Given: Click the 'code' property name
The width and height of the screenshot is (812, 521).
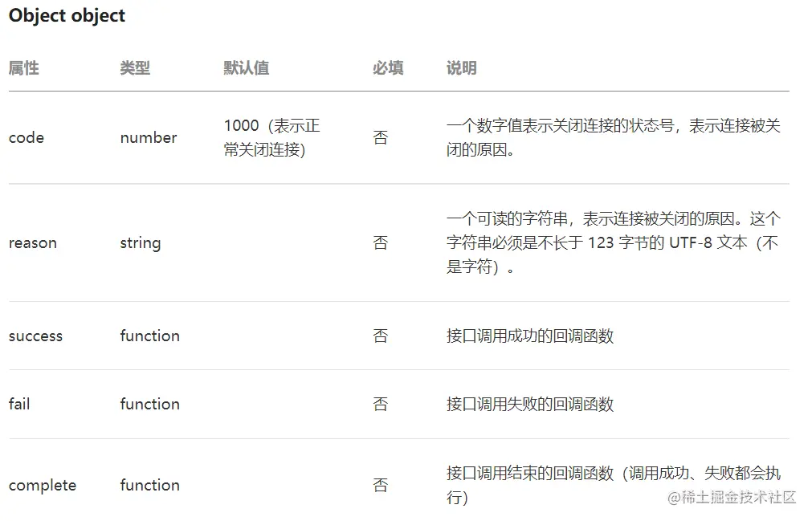Looking at the screenshot, I should (x=27, y=137).
